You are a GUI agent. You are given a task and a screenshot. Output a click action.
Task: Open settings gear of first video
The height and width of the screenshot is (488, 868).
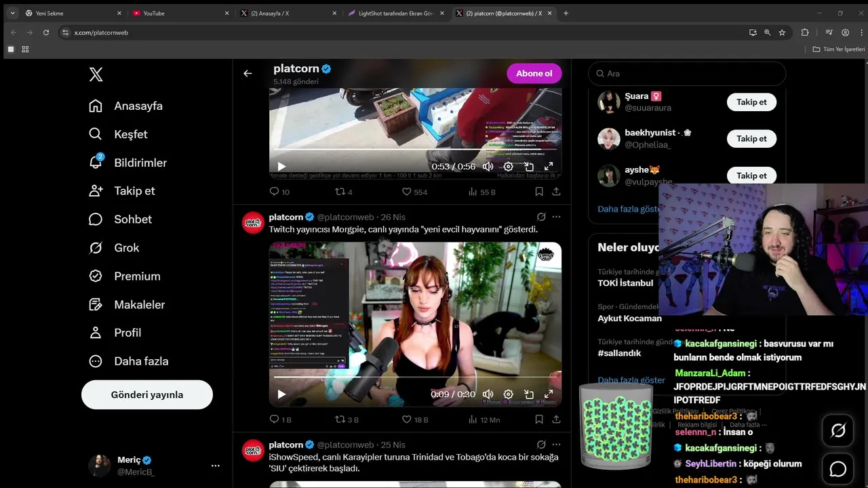point(508,167)
